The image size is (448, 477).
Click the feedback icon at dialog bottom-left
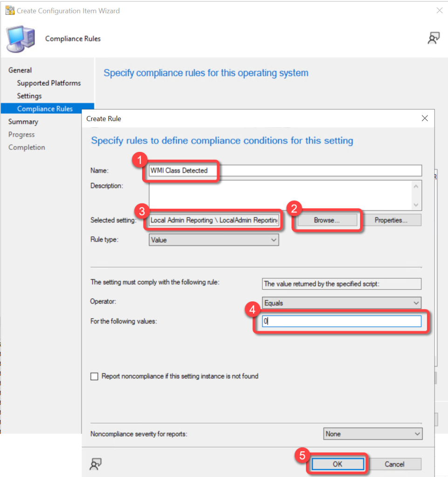[95, 463]
